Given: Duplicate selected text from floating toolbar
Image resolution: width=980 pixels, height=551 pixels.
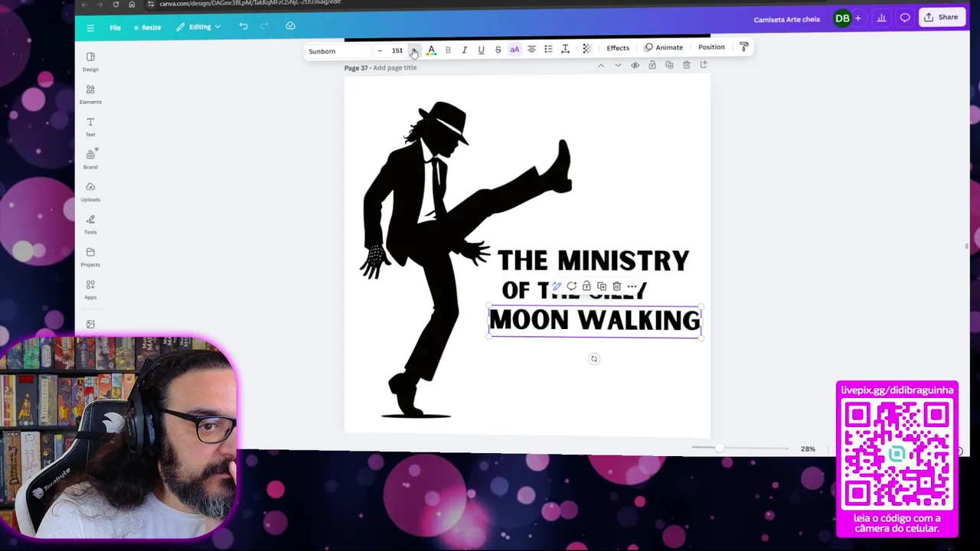Looking at the screenshot, I should click(x=602, y=286).
